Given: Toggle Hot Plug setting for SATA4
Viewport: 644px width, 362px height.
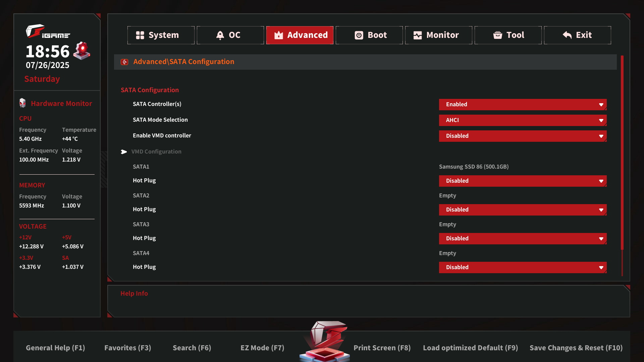Looking at the screenshot, I should pyautogui.click(x=523, y=267).
